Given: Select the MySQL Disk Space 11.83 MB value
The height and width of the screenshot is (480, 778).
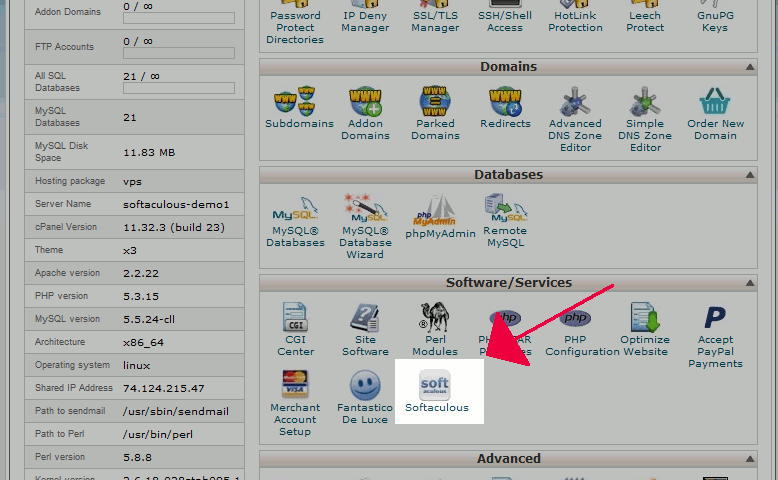Looking at the screenshot, I should pyautogui.click(x=149, y=152).
